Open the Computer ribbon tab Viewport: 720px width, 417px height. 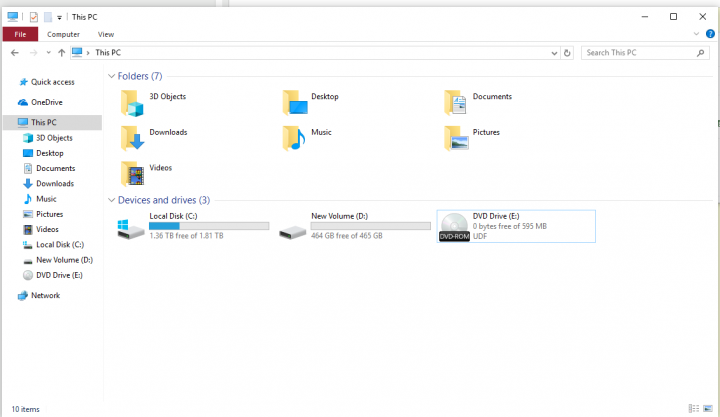[x=63, y=34]
